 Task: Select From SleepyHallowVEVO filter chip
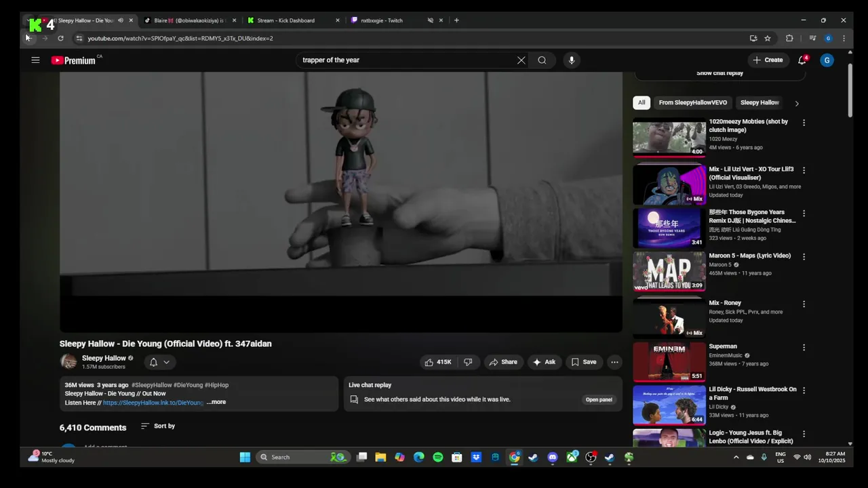[692, 102]
